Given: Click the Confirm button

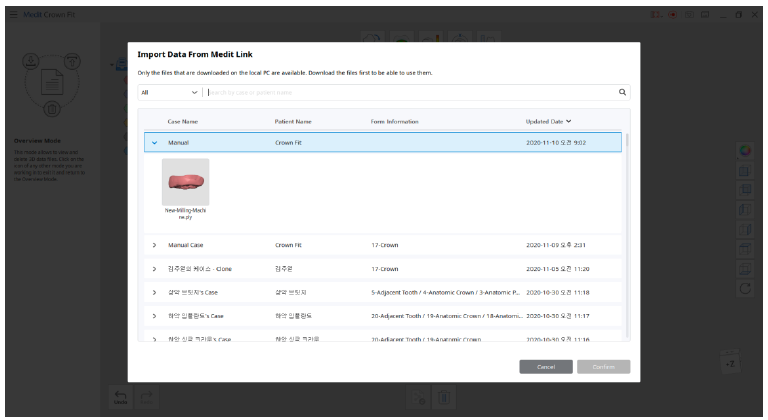Looking at the screenshot, I should [603, 367].
